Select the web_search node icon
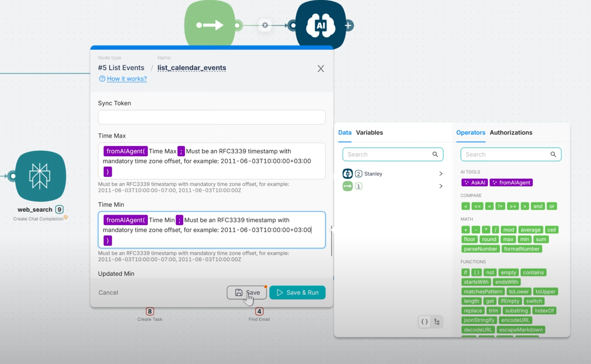This screenshot has height=364, width=591. (40, 176)
